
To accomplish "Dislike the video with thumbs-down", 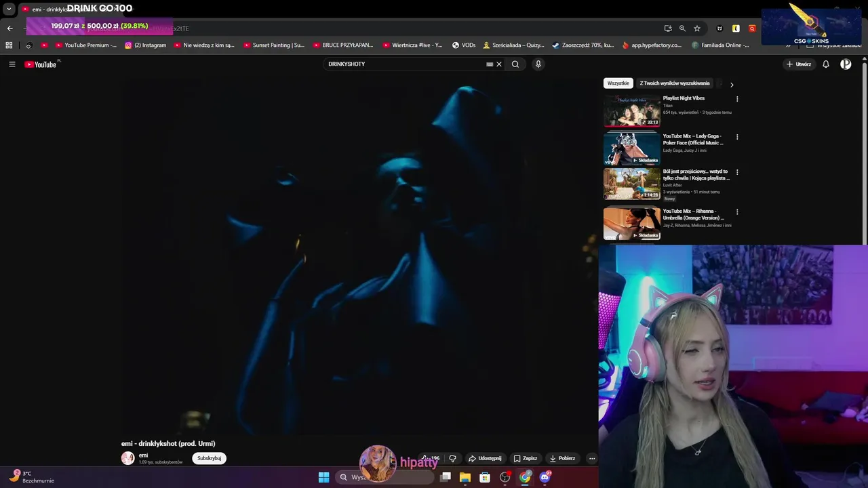I will coord(453,458).
